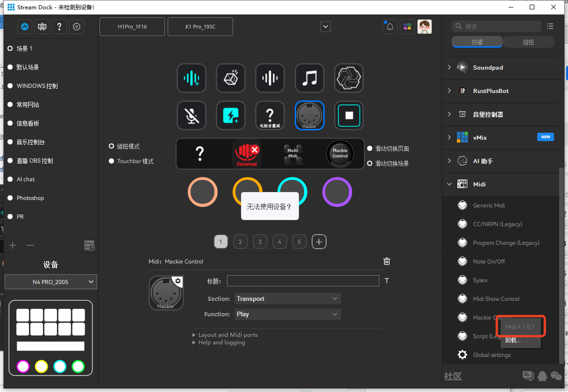
Task: Click the dice key icon
Action: click(x=231, y=78)
